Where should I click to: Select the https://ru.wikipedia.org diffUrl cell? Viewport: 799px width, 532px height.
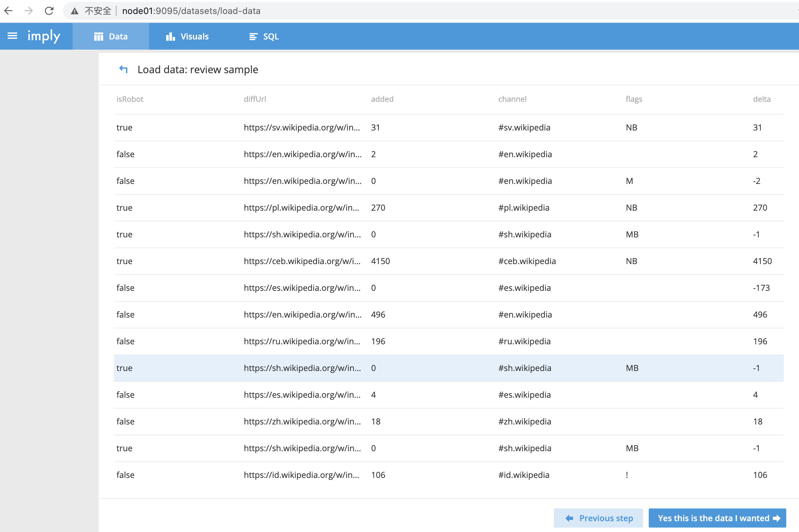click(x=302, y=341)
